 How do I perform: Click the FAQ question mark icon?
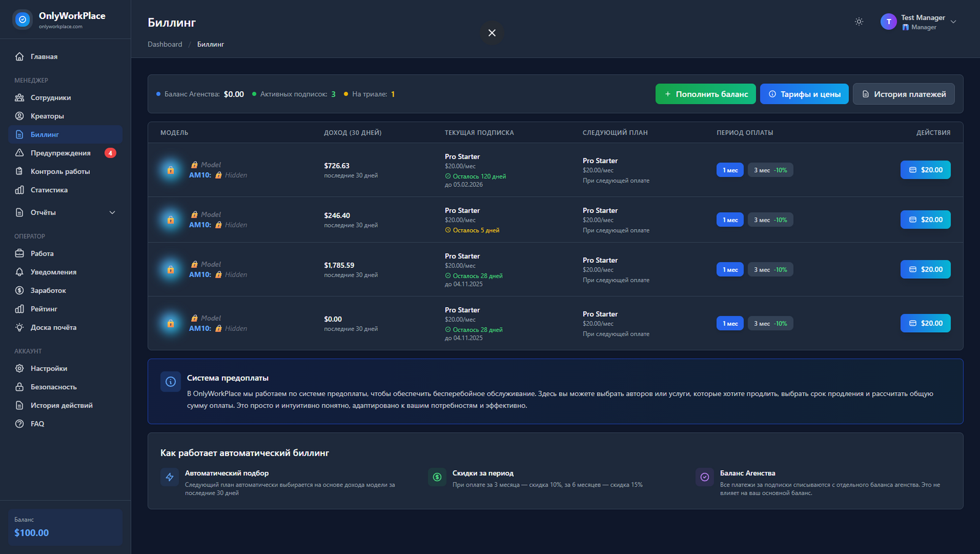20,423
